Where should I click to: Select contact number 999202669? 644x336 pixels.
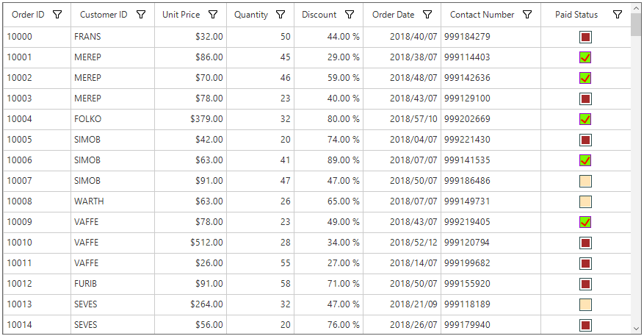(x=491, y=119)
